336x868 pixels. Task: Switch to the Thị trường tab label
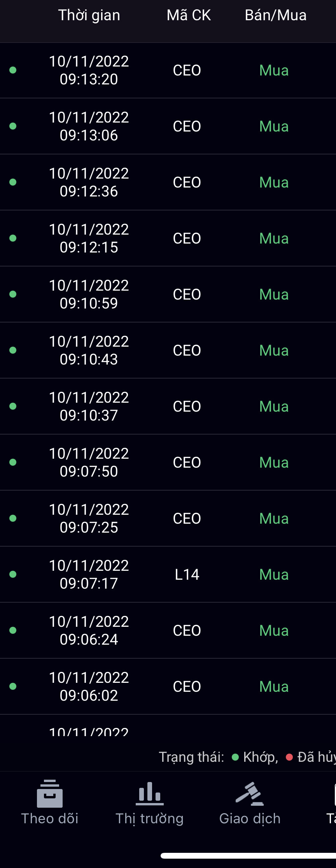point(150,819)
